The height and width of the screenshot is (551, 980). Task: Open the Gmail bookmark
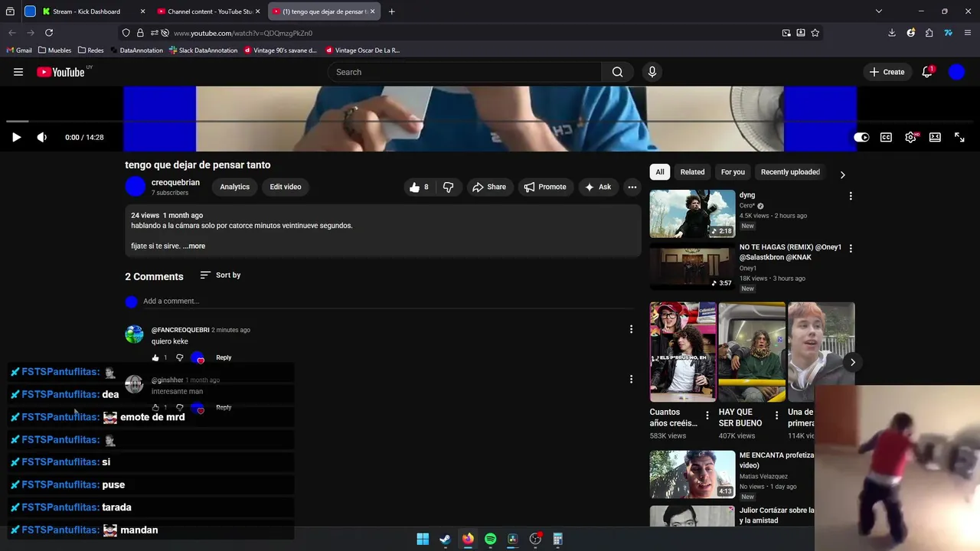(19, 51)
